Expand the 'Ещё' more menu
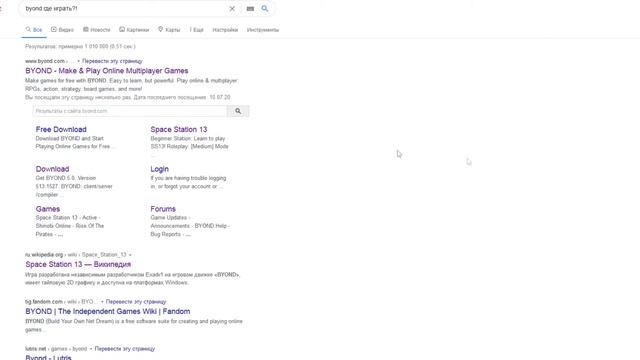Screen dimensions: 640x360 [196, 30]
